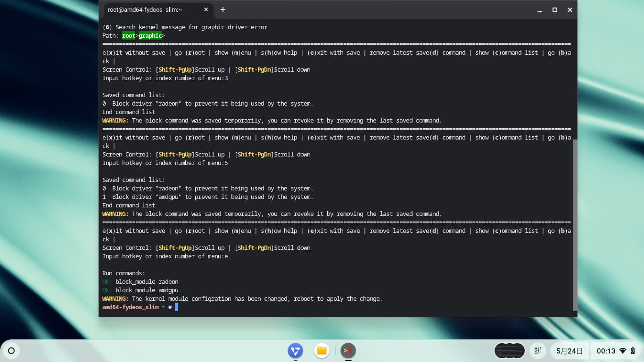
Task: Open the blue triangle browser app on shelf
Action: [x=296, y=351]
